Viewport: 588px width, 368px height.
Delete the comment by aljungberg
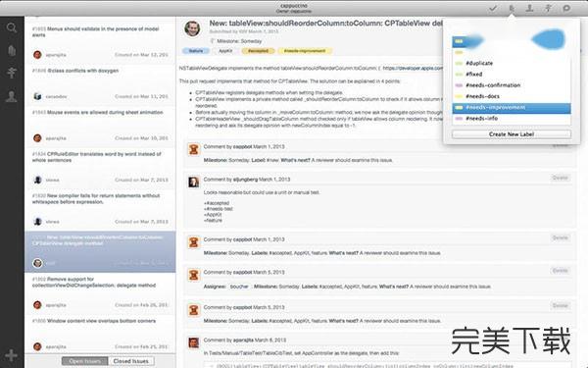(560, 178)
